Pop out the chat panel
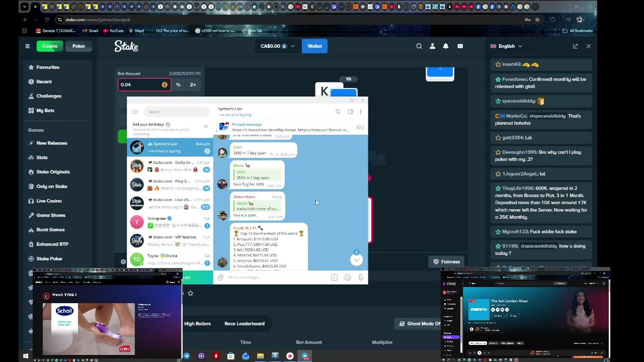The width and height of the screenshot is (644, 362). tap(575, 46)
